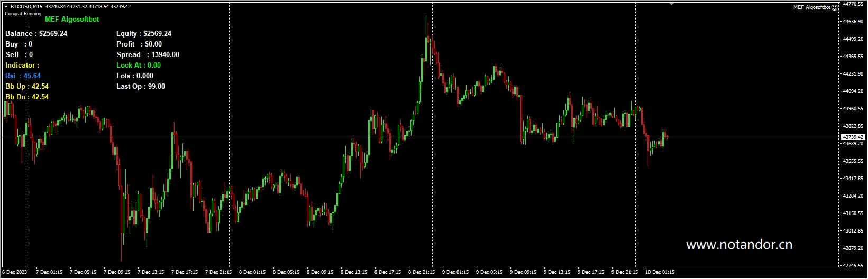Click the 8 Dec 13:15 time axis label

(x=354, y=272)
